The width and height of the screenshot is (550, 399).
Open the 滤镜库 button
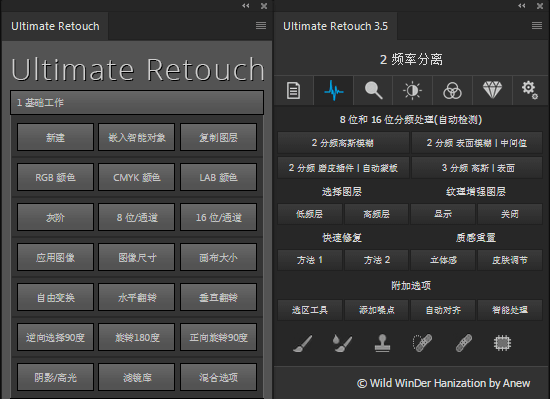coord(136,377)
